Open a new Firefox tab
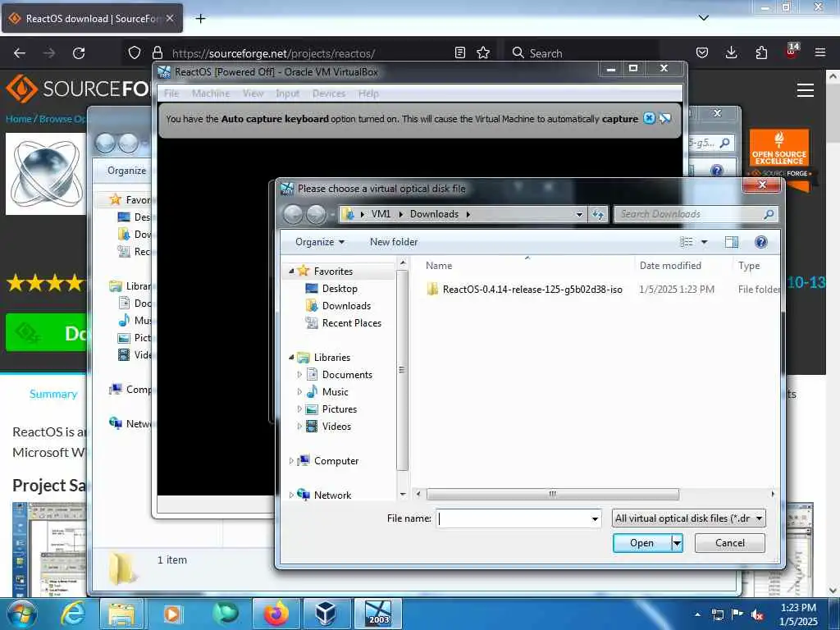The image size is (840, 630). coord(200,19)
